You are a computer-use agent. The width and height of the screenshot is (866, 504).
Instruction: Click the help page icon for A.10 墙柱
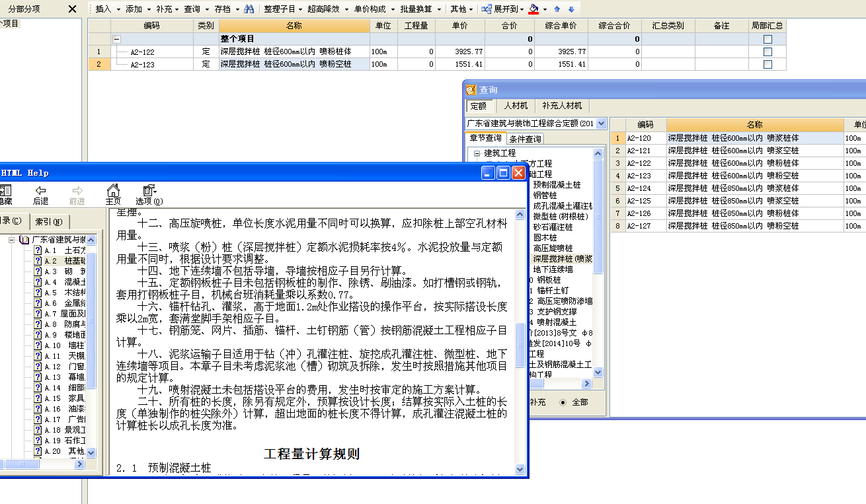pos(38,345)
